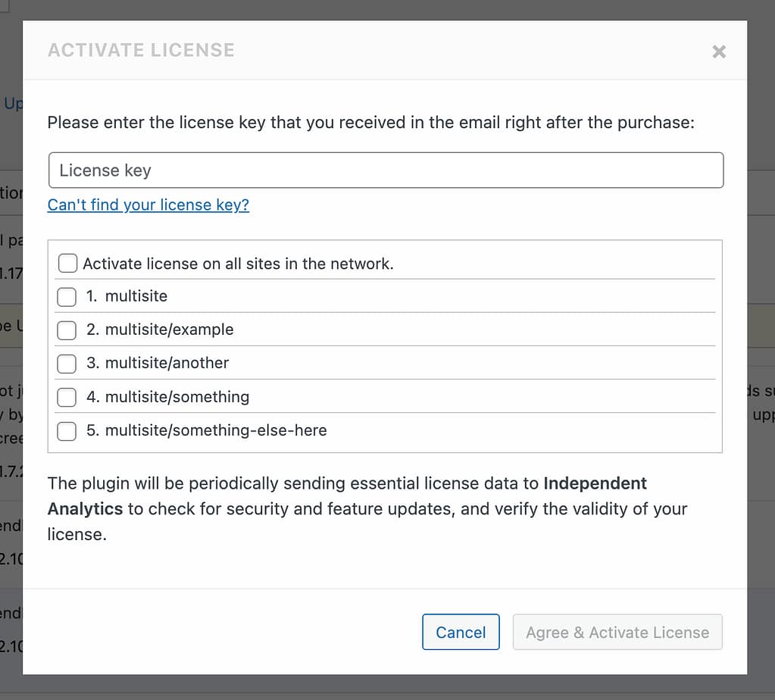Image resolution: width=775 pixels, height=700 pixels.
Task: Click the sites list container border
Action: (x=386, y=241)
